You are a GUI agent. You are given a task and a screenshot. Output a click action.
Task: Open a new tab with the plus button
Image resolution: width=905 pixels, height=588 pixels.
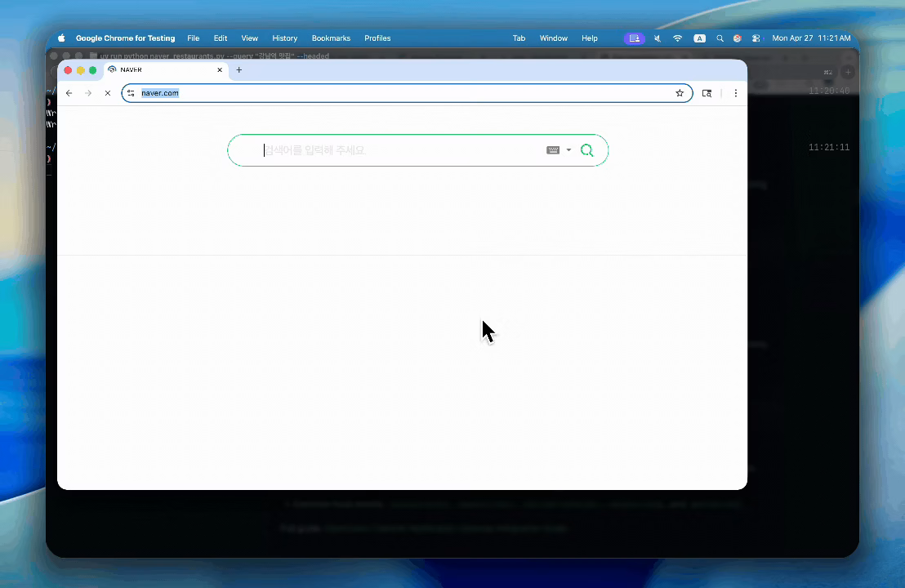(239, 69)
